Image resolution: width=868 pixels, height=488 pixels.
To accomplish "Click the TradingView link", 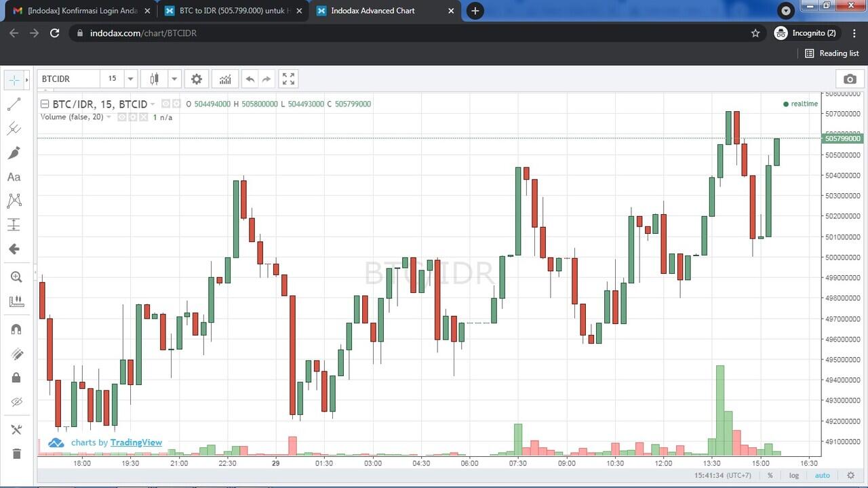I will click(x=136, y=443).
